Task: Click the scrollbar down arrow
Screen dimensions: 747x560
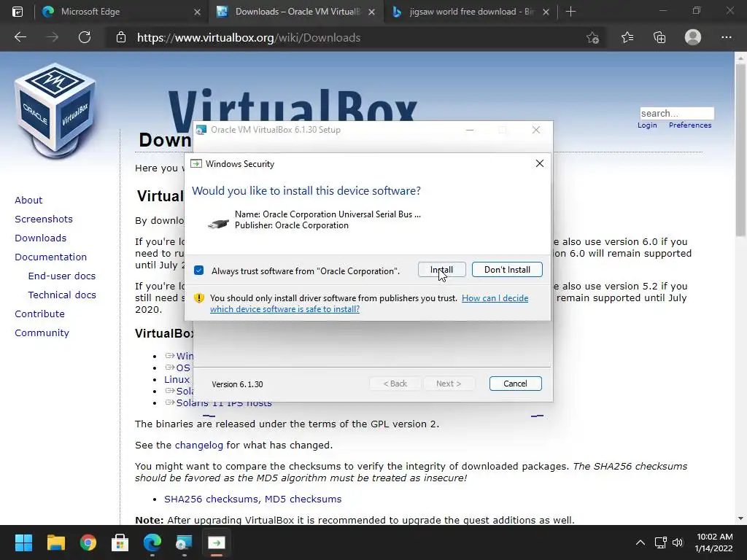Action: click(x=740, y=518)
